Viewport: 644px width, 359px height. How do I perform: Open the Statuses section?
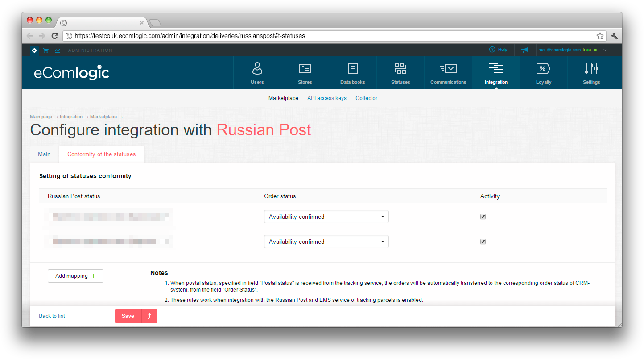tap(400, 73)
